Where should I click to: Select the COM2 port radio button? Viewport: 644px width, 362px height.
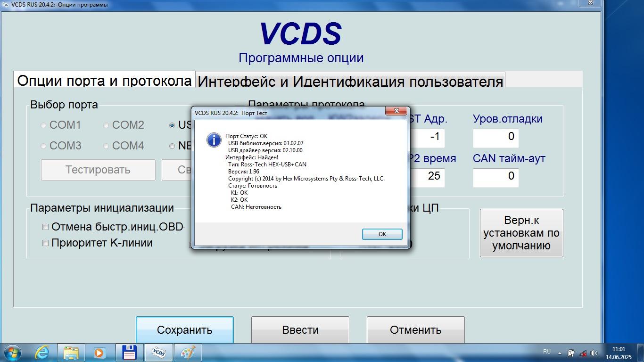[x=106, y=125]
